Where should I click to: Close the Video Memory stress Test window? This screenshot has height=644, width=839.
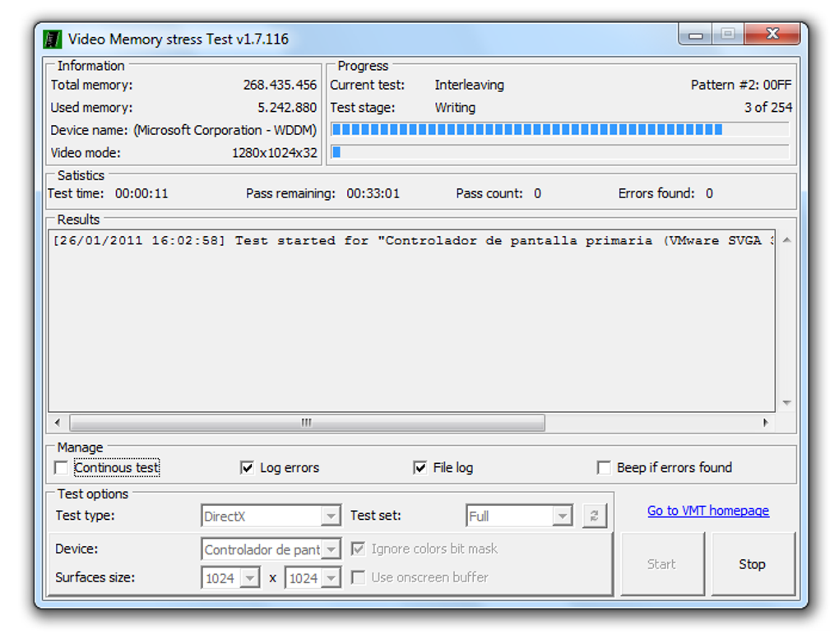pyautogui.click(x=772, y=35)
